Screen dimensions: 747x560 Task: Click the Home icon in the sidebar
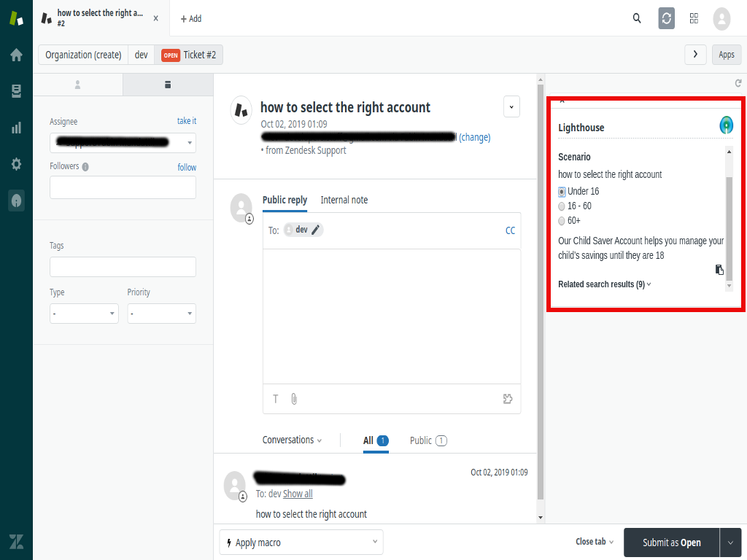pos(16,55)
